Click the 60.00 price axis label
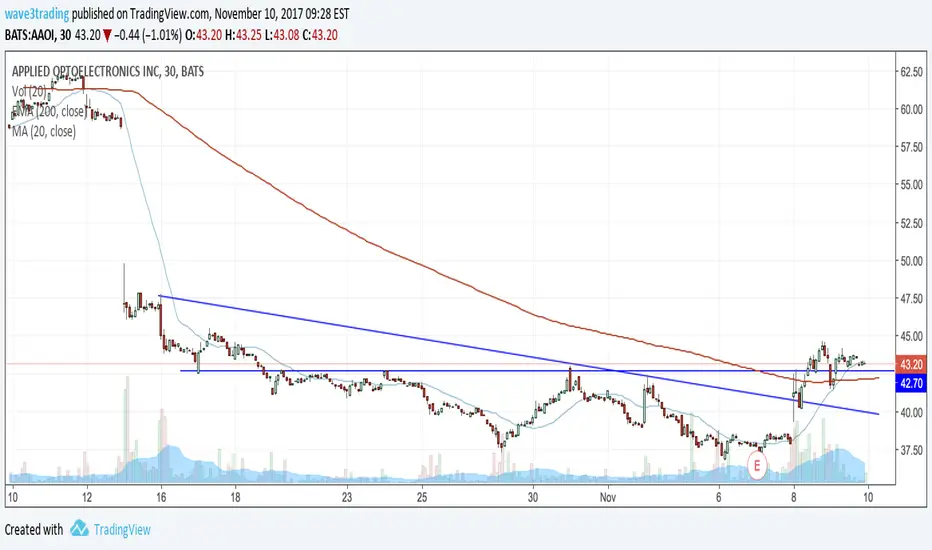The height and width of the screenshot is (550, 932). 912,109
